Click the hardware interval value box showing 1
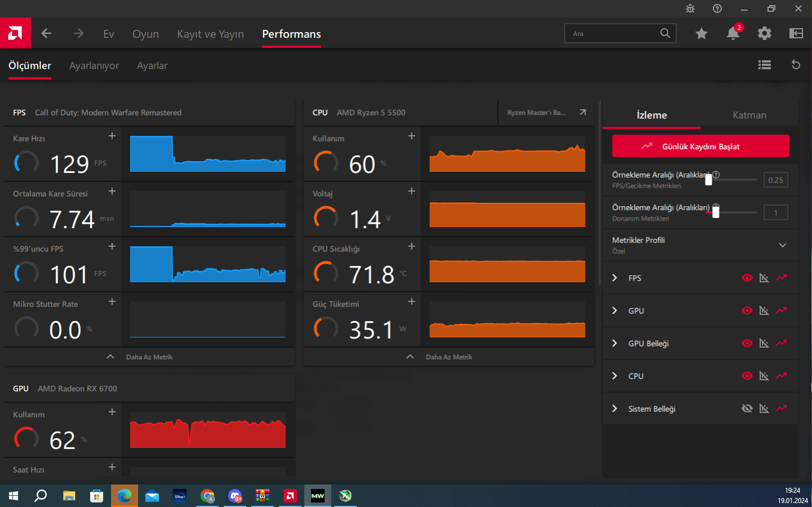812x507 pixels. [775, 212]
